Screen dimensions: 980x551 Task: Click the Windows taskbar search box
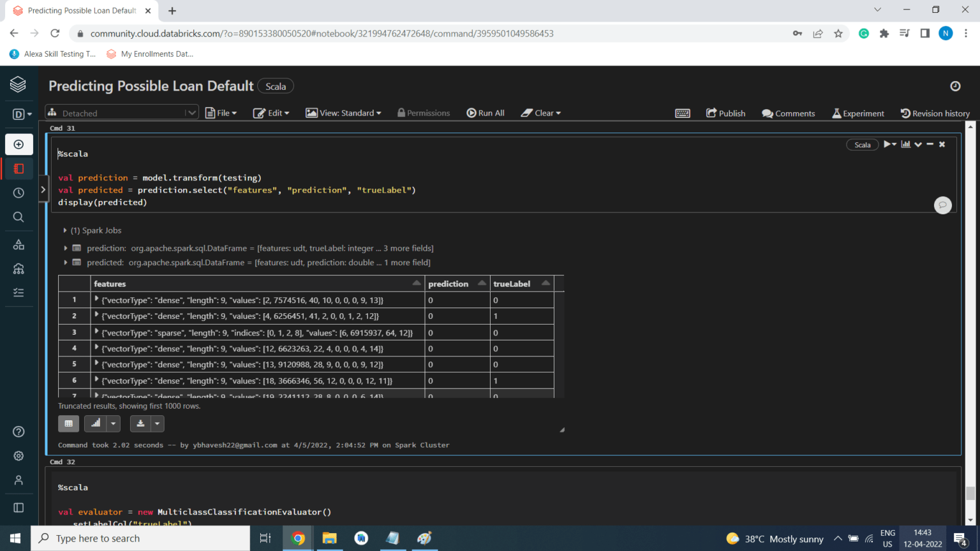coord(140,538)
